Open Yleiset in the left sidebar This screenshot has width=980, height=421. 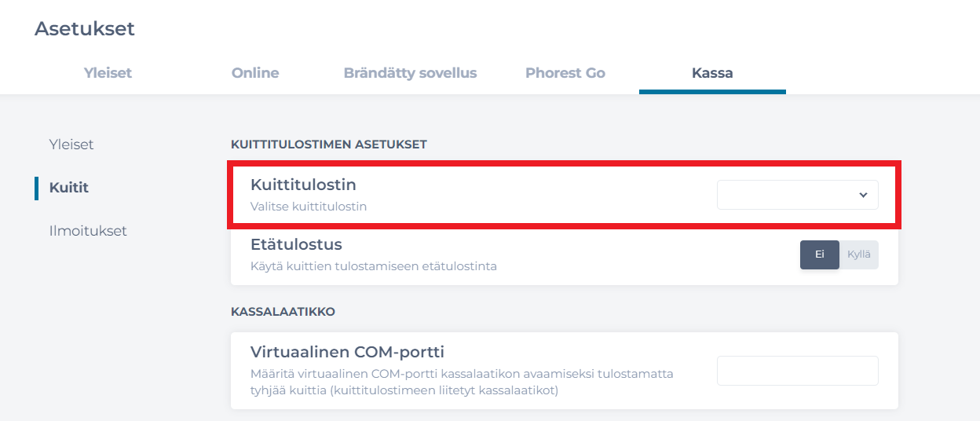[x=71, y=145]
